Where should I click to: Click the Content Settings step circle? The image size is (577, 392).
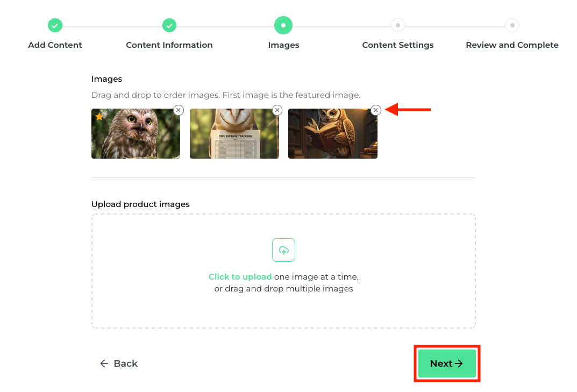click(398, 25)
